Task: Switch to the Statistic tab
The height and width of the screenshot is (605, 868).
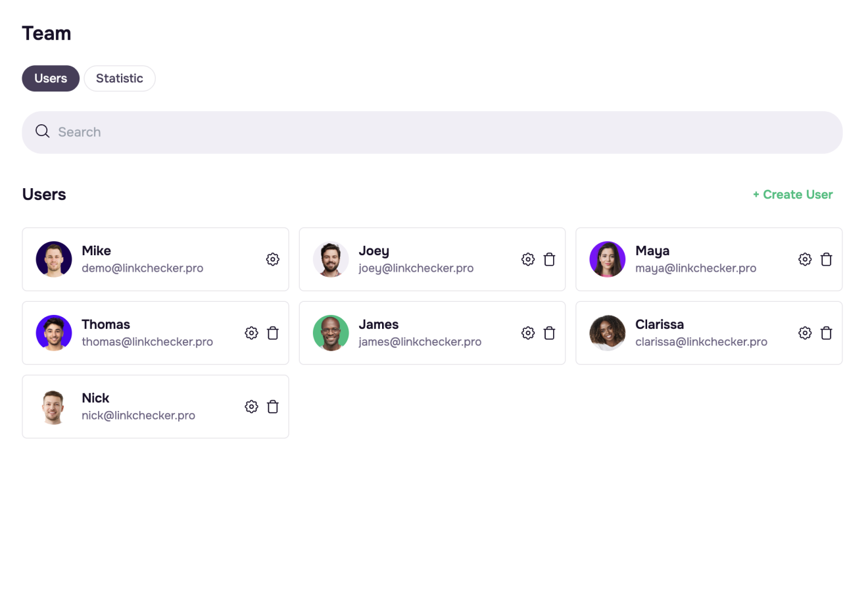Action: point(119,78)
